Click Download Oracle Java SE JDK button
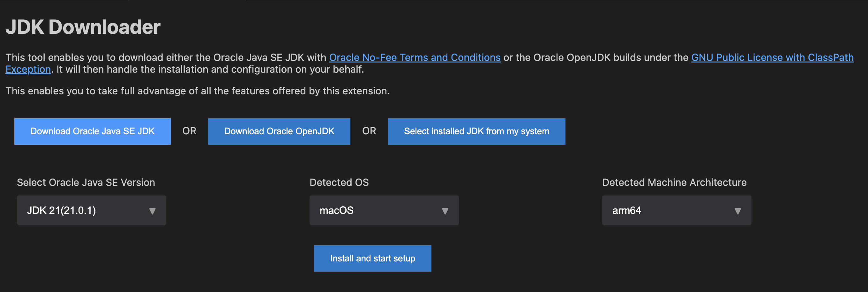 92,131
